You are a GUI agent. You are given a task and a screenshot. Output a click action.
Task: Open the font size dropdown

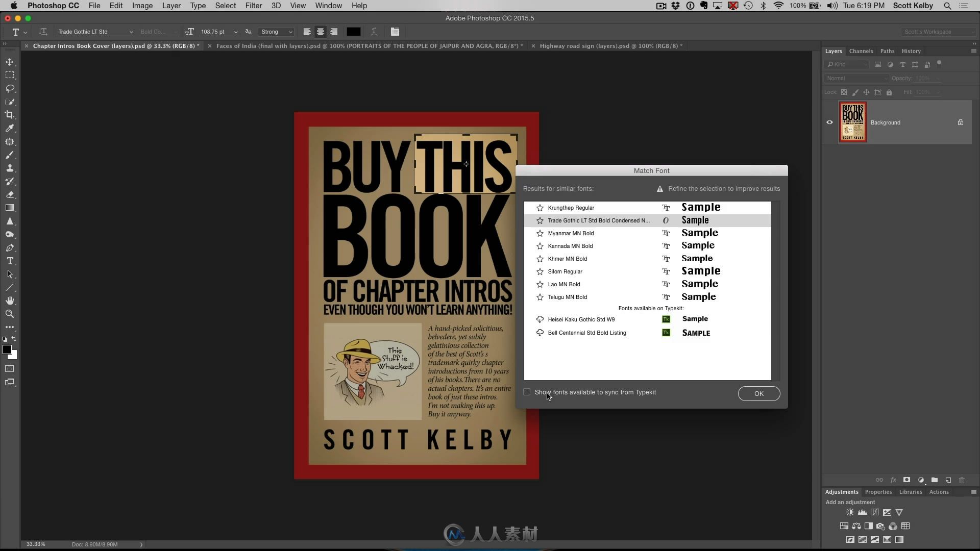pyautogui.click(x=235, y=32)
